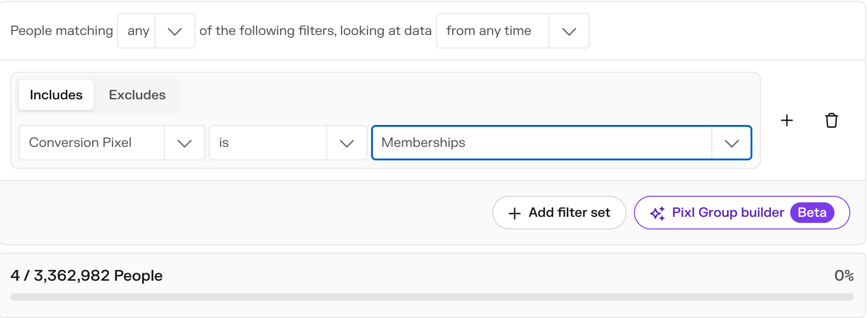Click the 'from any time' selector text
868x318 pixels.
489,31
